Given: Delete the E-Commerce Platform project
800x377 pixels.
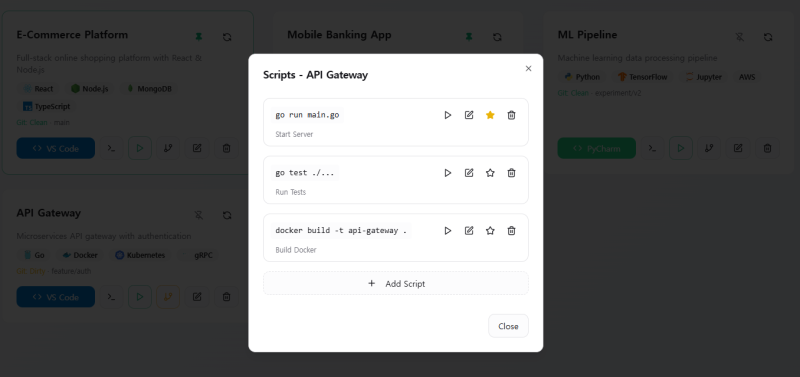Looking at the screenshot, I should point(227,148).
